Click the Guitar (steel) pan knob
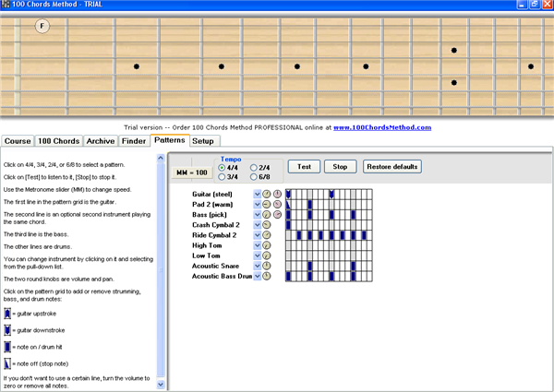The width and height of the screenshot is (554, 392). pos(276,194)
